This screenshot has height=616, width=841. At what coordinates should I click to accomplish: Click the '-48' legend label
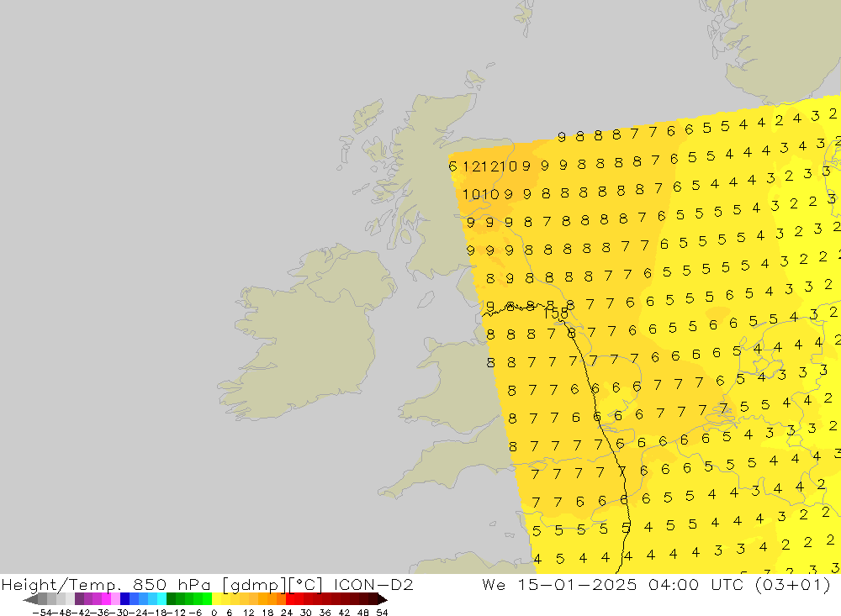coord(61,613)
